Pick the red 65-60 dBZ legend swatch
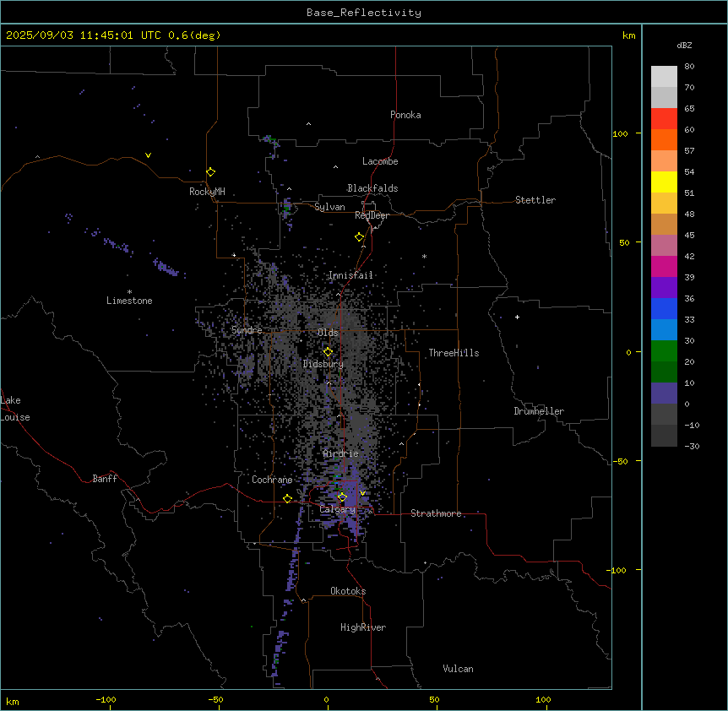Screen dimensions: 728x711 (664, 119)
